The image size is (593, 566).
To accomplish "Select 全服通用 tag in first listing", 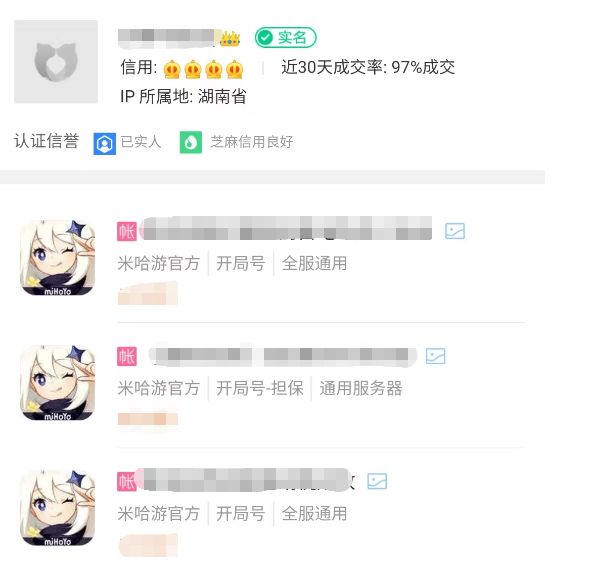I will [x=314, y=263].
